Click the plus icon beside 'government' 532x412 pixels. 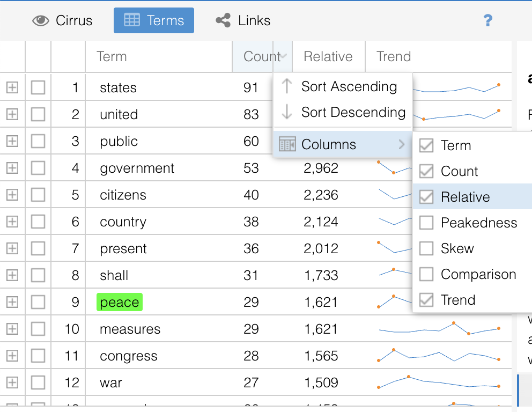click(12, 168)
